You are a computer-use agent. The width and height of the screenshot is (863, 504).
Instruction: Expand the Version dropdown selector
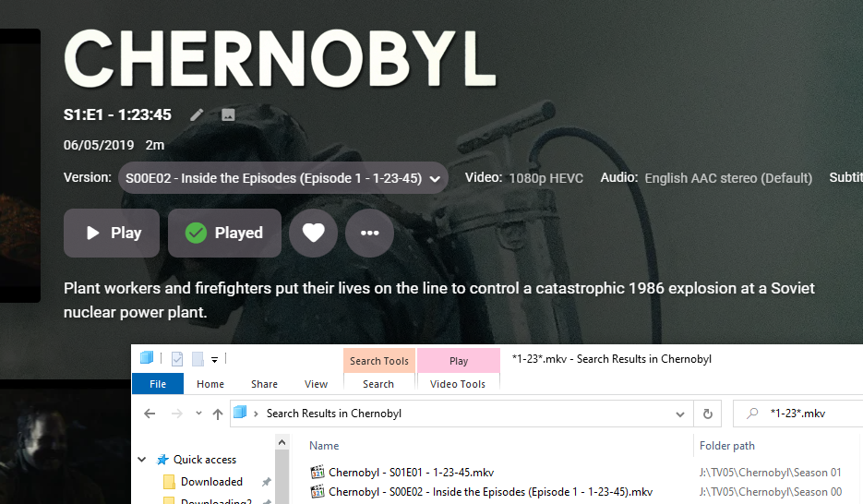pos(282,178)
